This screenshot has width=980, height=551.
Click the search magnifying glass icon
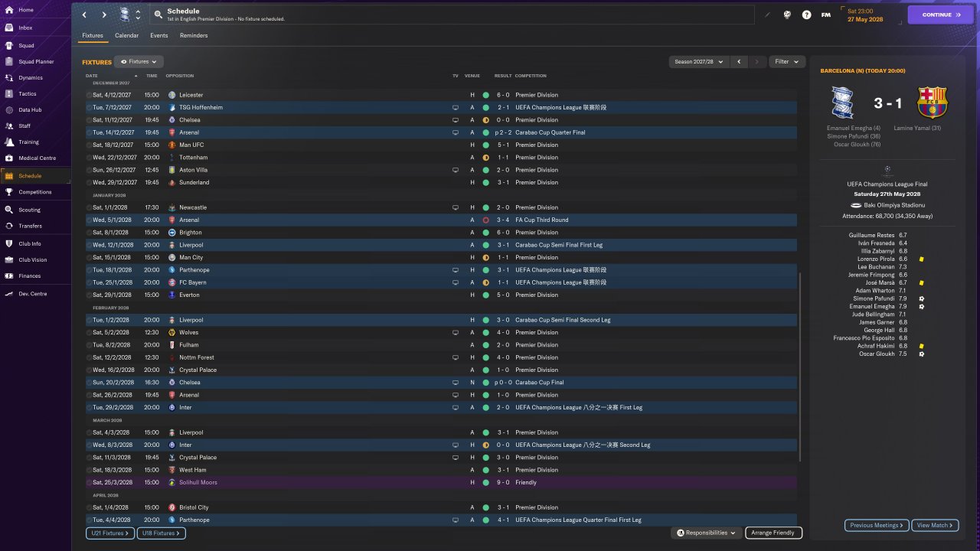(x=158, y=15)
